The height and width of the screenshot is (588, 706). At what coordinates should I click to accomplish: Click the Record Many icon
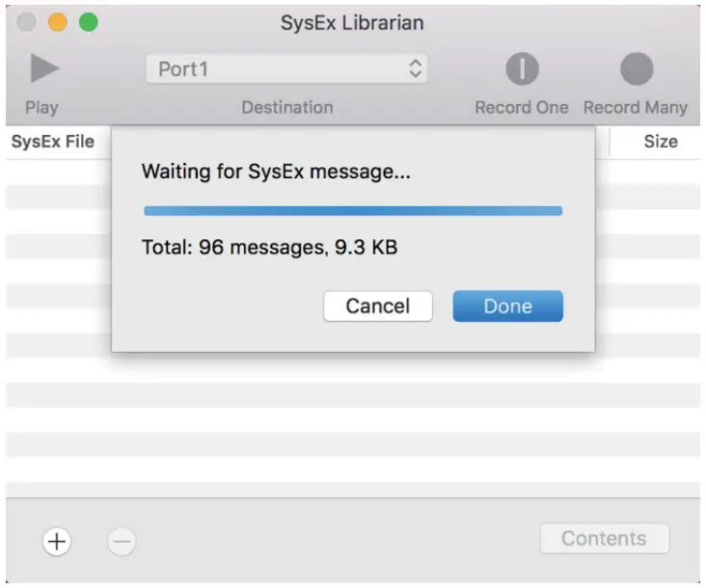tap(637, 68)
